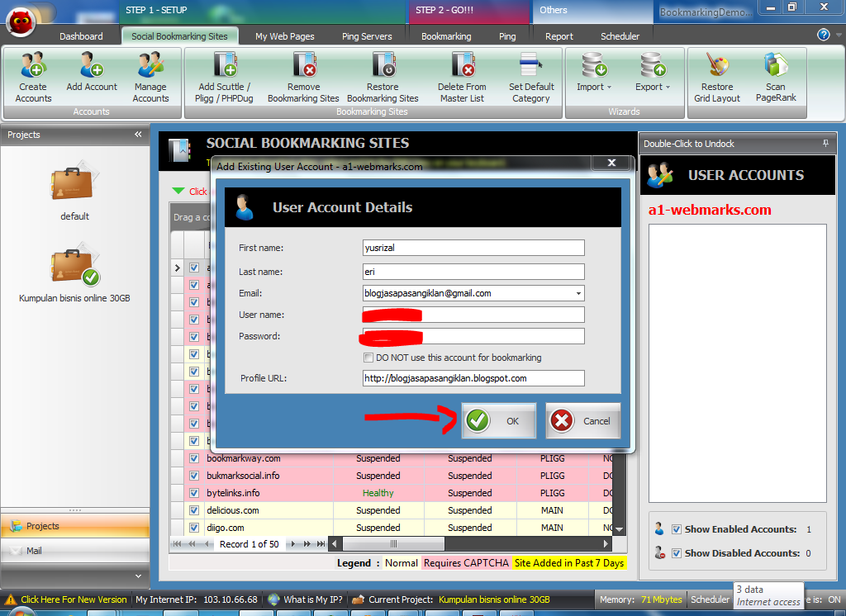Open the Email dropdown list
Screen dimensions: 846x616
[x=578, y=293]
